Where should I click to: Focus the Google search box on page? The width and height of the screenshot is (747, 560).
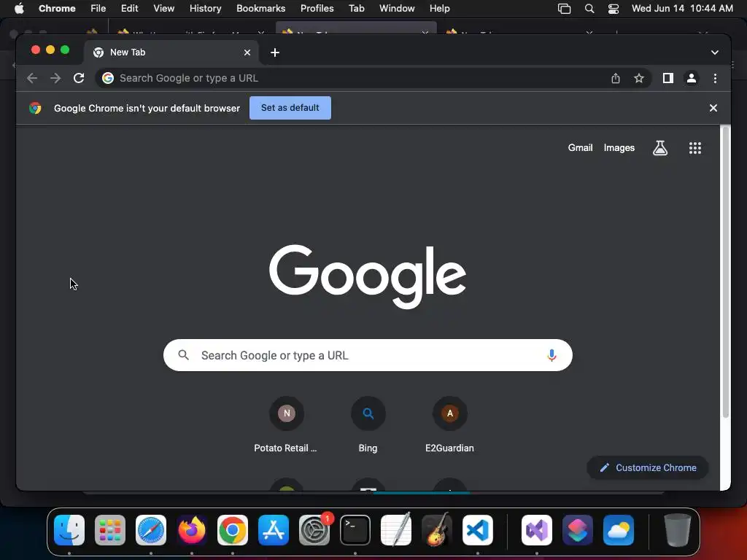(x=368, y=355)
